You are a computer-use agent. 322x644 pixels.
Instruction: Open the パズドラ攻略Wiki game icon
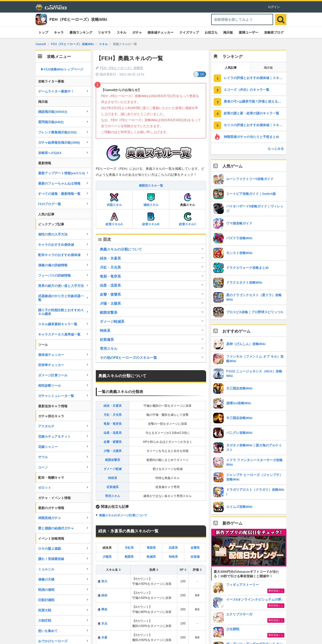pos(218,238)
